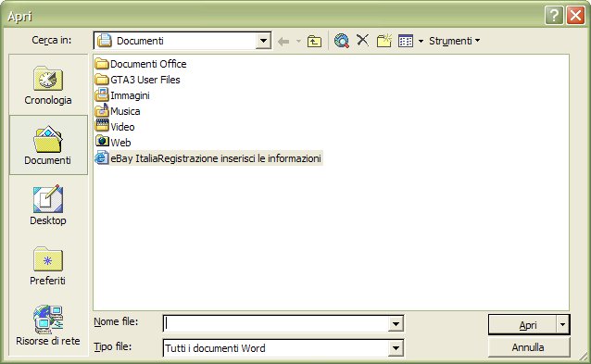Click the Annulla button
The height and width of the screenshot is (364, 591).
(x=528, y=347)
